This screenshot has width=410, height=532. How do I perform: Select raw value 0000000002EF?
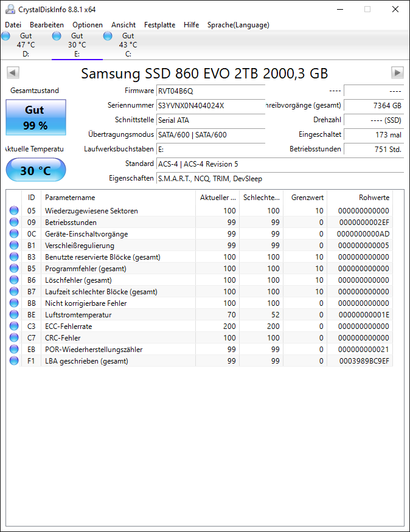[364, 223]
